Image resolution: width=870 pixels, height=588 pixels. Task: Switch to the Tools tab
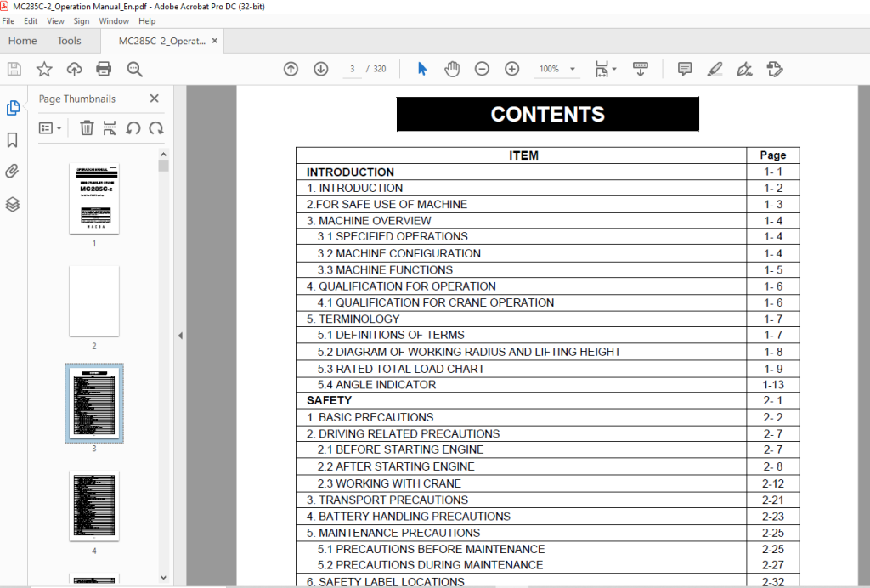tap(69, 41)
